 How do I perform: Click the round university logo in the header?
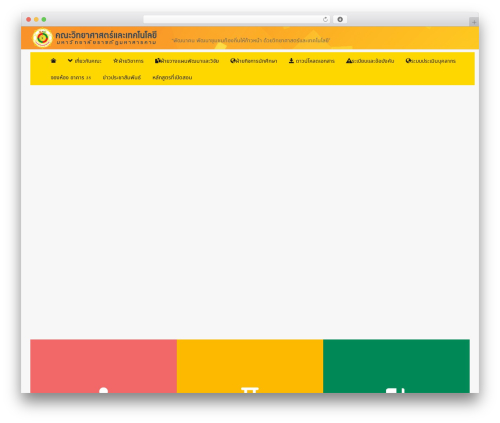[42, 38]
